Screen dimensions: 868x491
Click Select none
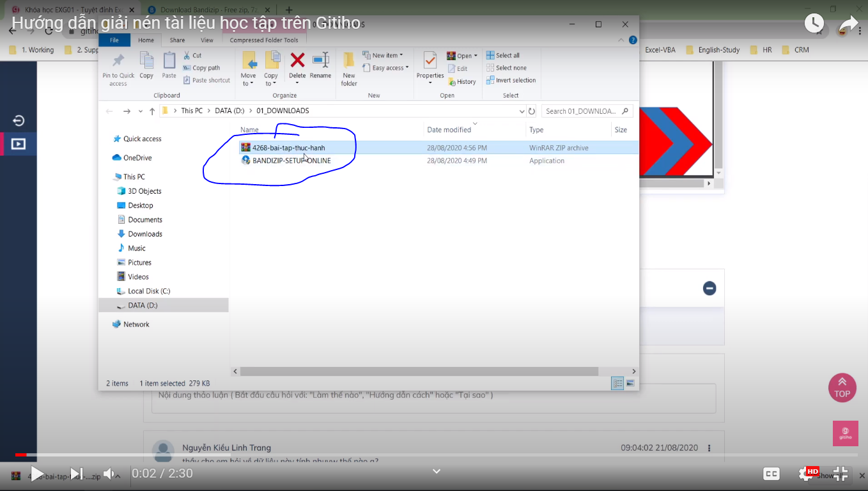(x=506, y=68)
